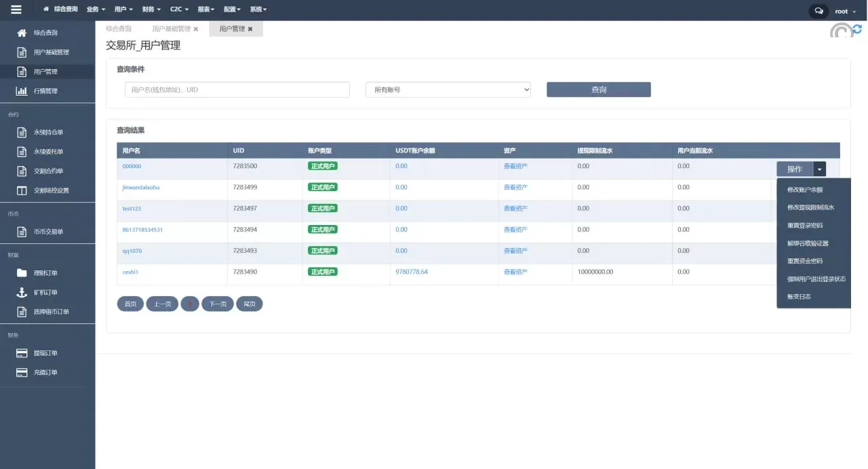Click the chat messages icon in header
Viewport: 868px width, 469px height.
[x=818, y=11]
